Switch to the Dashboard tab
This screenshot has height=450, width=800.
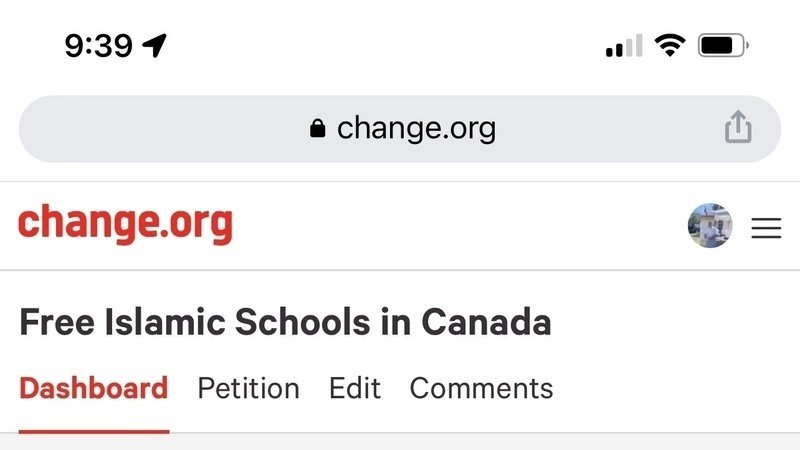(93, 388)
